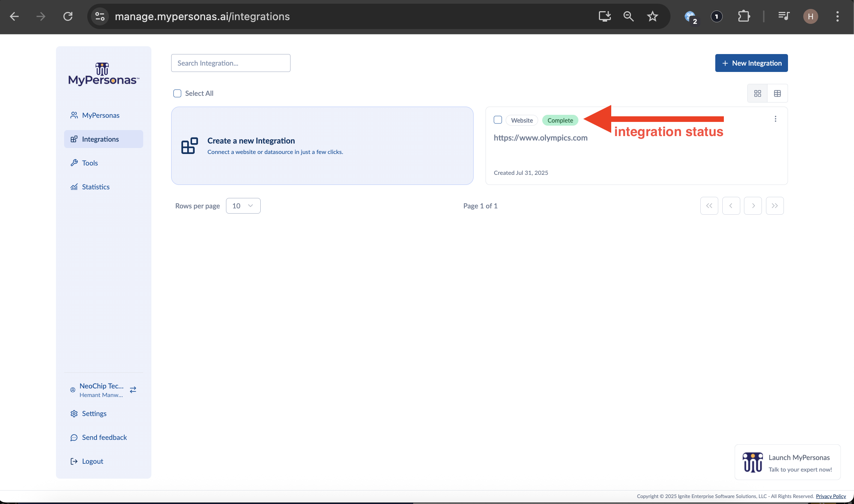Click the browser forward arrow

(x=41, y=16)
